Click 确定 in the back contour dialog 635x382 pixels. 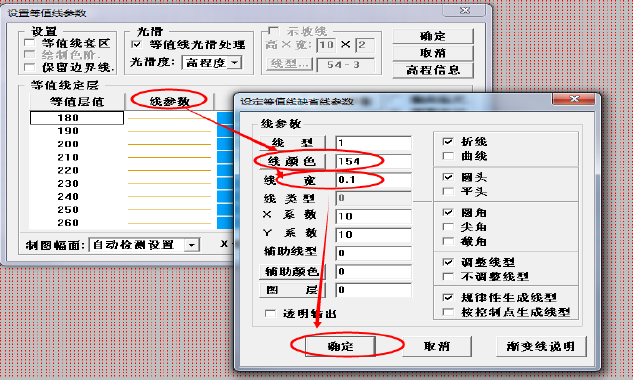[x=433, y=36]
